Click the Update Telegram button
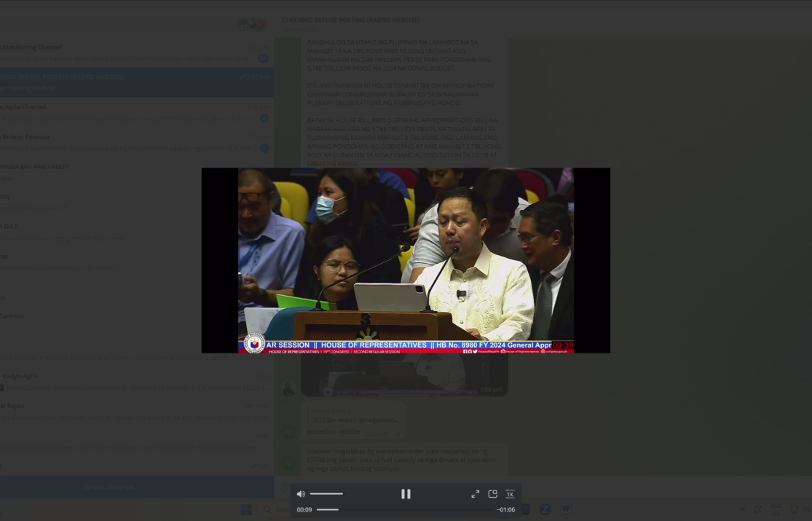 pos(108,487)
